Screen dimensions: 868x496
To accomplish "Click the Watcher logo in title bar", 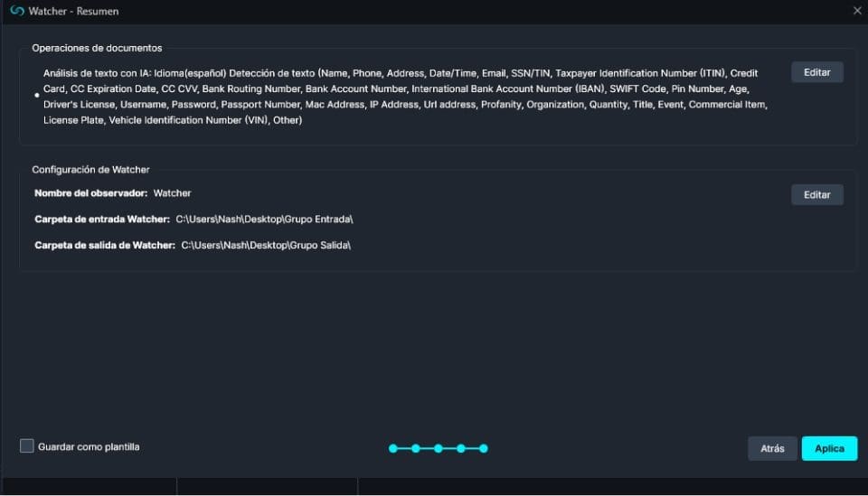I will click(x=16, y=11).
